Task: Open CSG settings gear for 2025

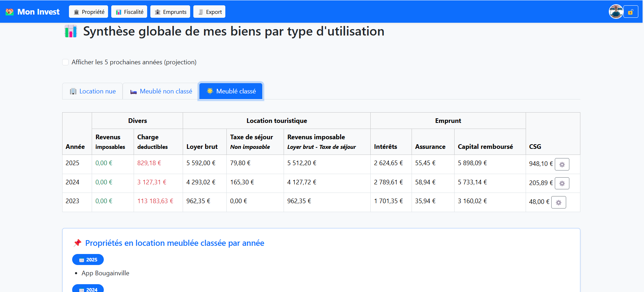Action: pos(562,164)
